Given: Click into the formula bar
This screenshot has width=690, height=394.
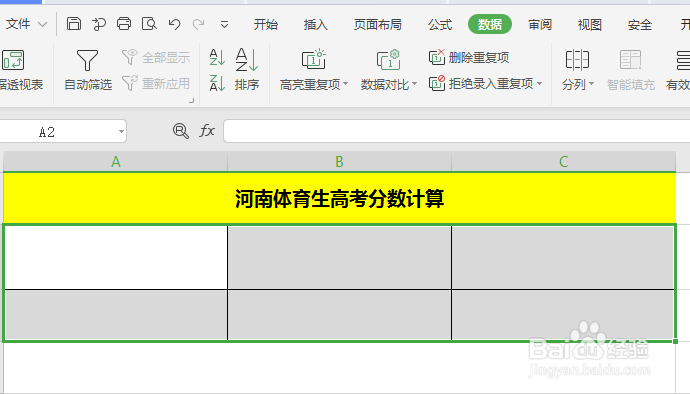Looking at the screenshot, I should pyautogui.click(x=456, y=131).
